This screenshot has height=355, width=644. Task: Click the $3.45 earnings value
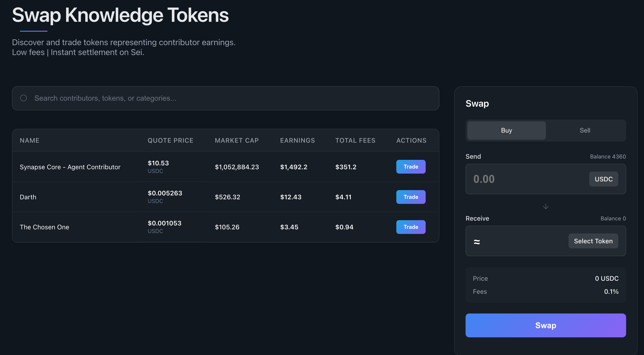click(289, 227)
